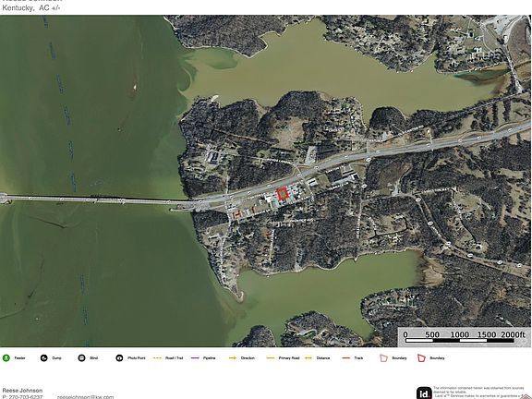
Task: Open the reesejohnson@kw.com email link
Action: pyautogui.click(x=86, y=396)
